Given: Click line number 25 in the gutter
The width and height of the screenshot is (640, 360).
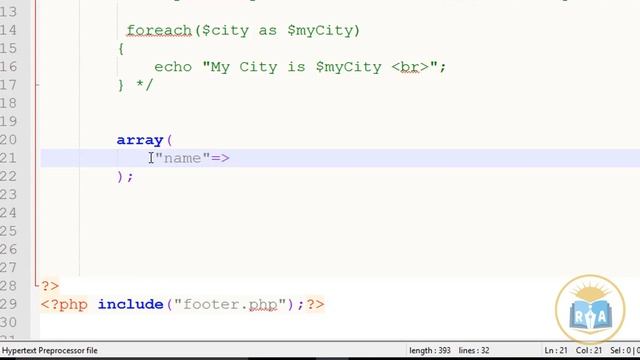Looking at the screenshot, I should [8, 231].
